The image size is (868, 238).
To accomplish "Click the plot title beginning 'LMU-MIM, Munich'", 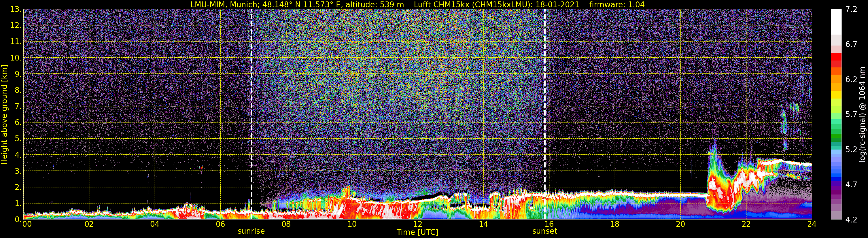I will (x=417, y=4).
